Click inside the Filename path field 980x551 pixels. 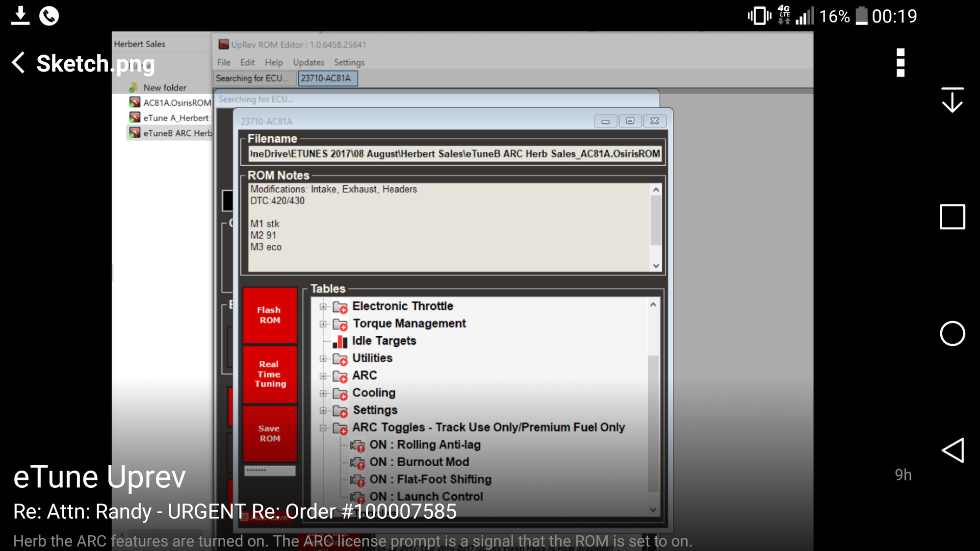point(454,154)
